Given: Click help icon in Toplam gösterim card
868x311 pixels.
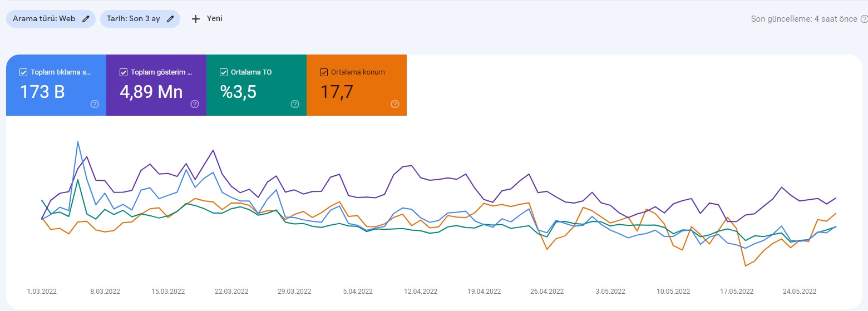Looking at the screenshot, I should click(195, 104).
